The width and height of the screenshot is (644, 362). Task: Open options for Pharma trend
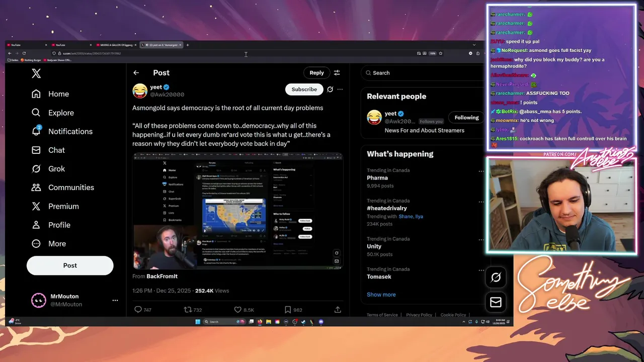point(481,171)
